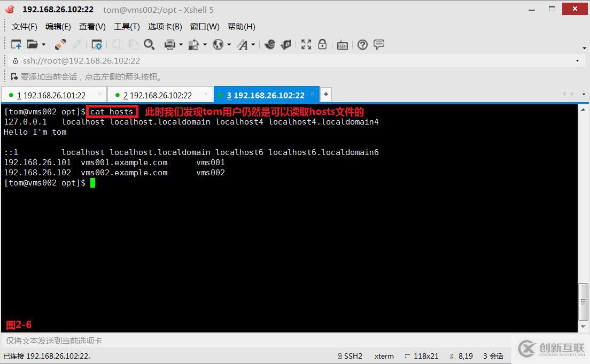This screenshot has width=590, height=364.
Task: Open the virtual keyboard icon
Action: point(343,45)
